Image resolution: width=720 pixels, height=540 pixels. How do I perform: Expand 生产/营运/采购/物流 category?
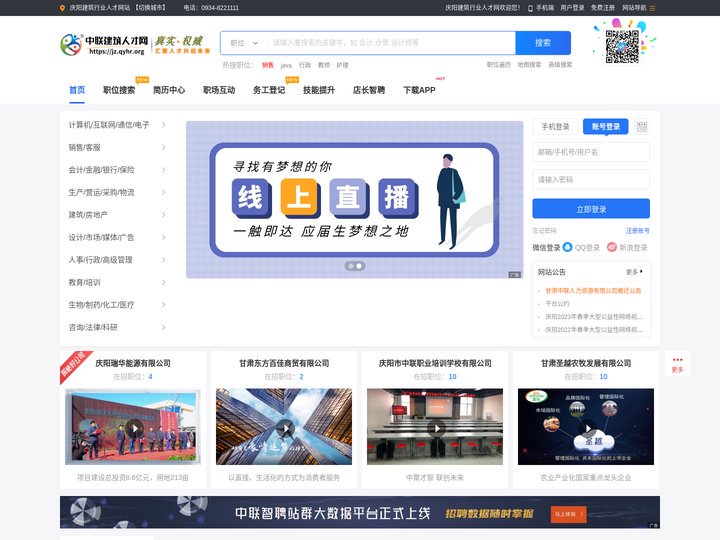click(163, 192)
